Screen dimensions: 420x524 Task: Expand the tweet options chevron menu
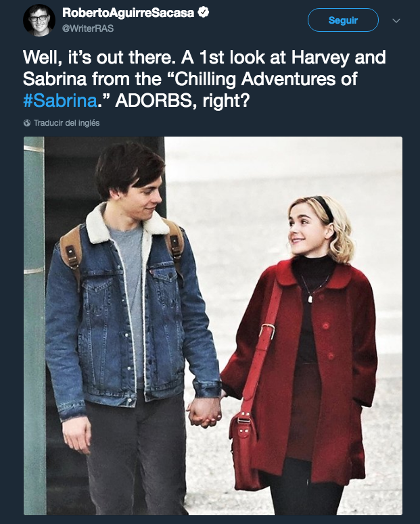click(x=396, y=21)
